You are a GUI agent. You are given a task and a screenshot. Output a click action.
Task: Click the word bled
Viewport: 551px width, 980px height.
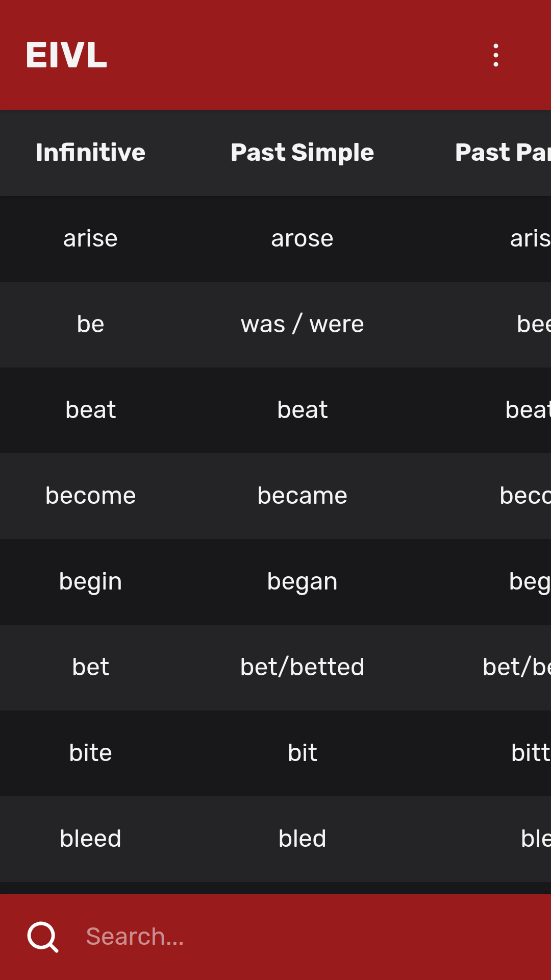(x=302, y=839)
